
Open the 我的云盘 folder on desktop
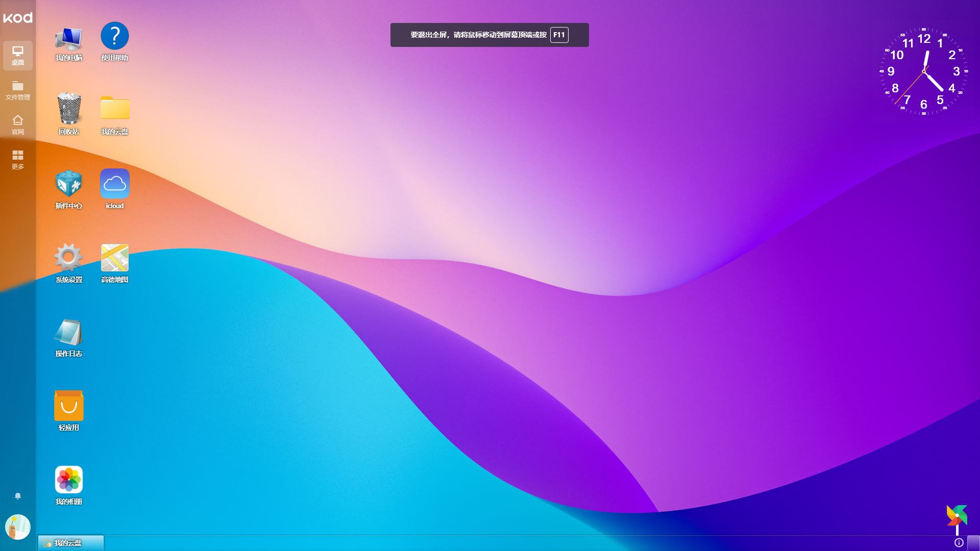(x=115, y=108)
